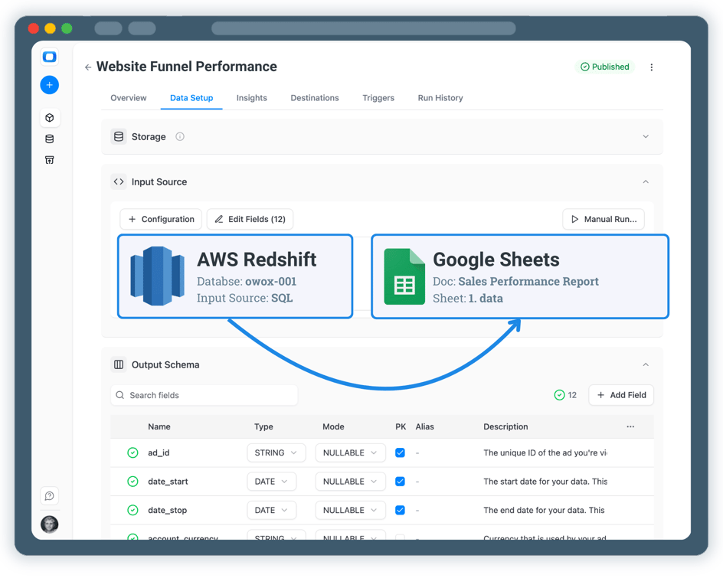Open the database storage sidebar icon

pyautogui.click(x=49, y=139)
